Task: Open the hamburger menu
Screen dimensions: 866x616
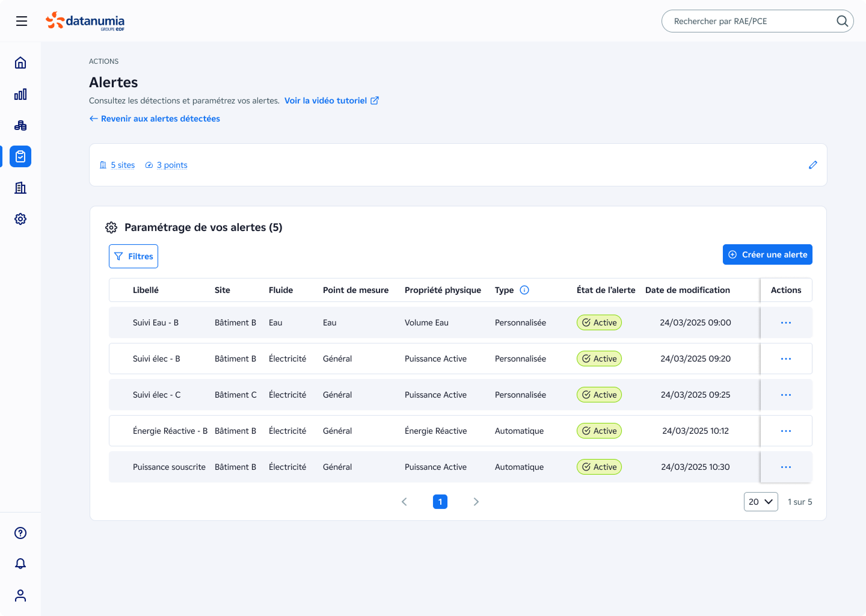Action: [x=22, y=21]
